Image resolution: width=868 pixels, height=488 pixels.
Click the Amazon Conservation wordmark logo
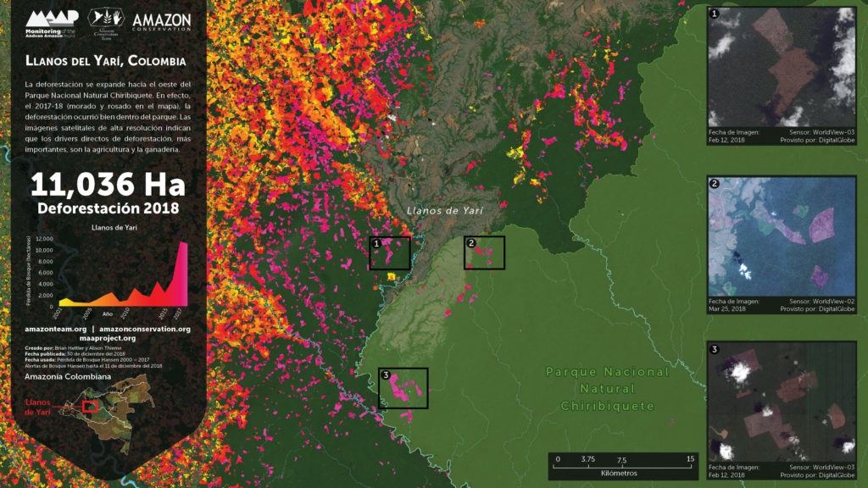click(x=161, y=20)
